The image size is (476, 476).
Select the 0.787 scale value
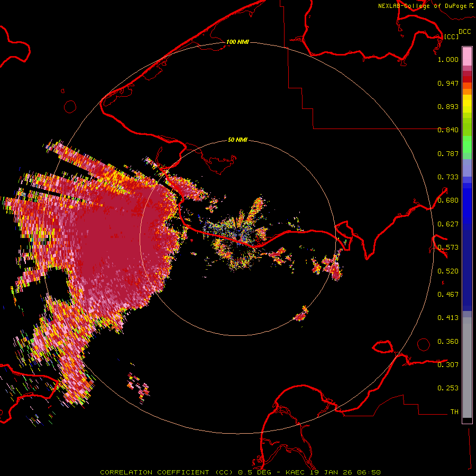tap(448, 153)
